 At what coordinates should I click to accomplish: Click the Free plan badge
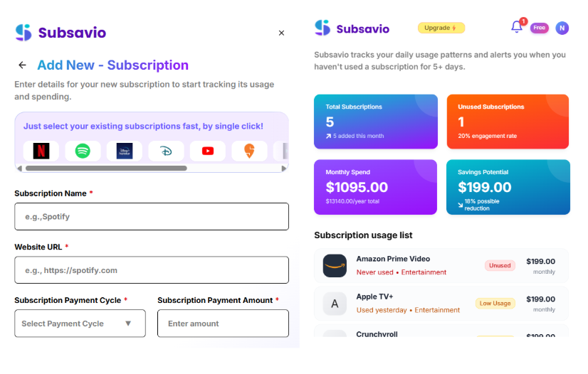click(x=540, y=28)
